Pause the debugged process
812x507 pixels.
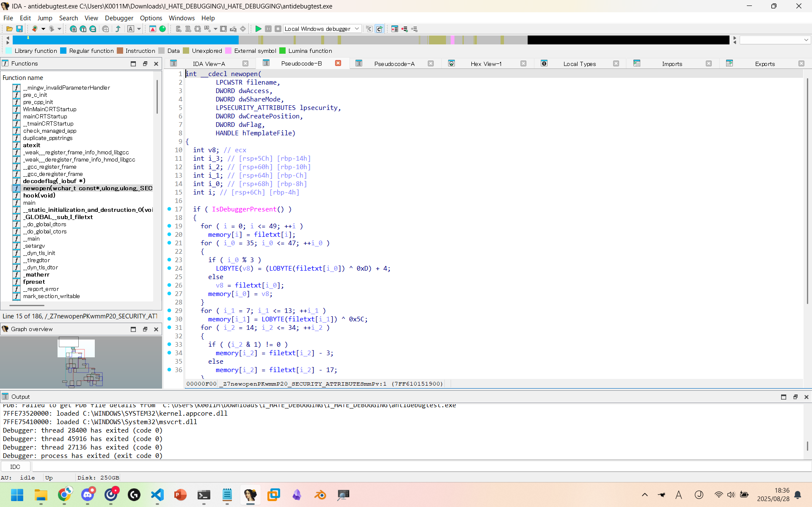[x=268, y=29]
